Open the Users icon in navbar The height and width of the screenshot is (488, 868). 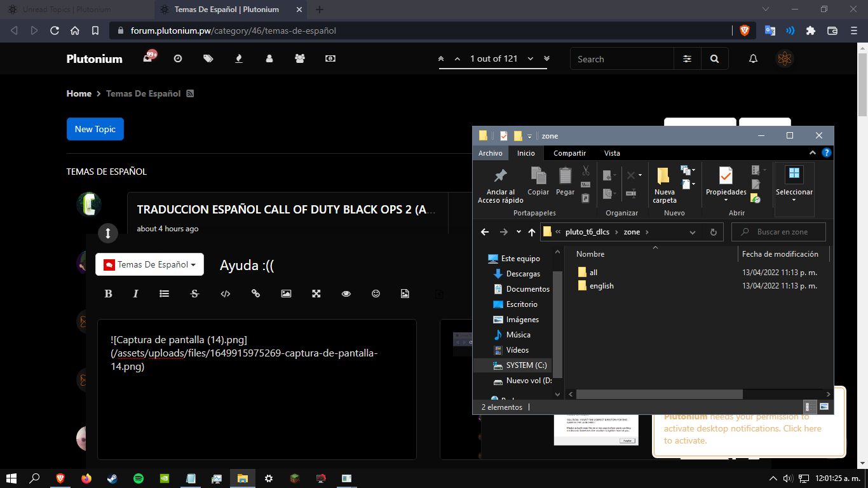[269, 58]
